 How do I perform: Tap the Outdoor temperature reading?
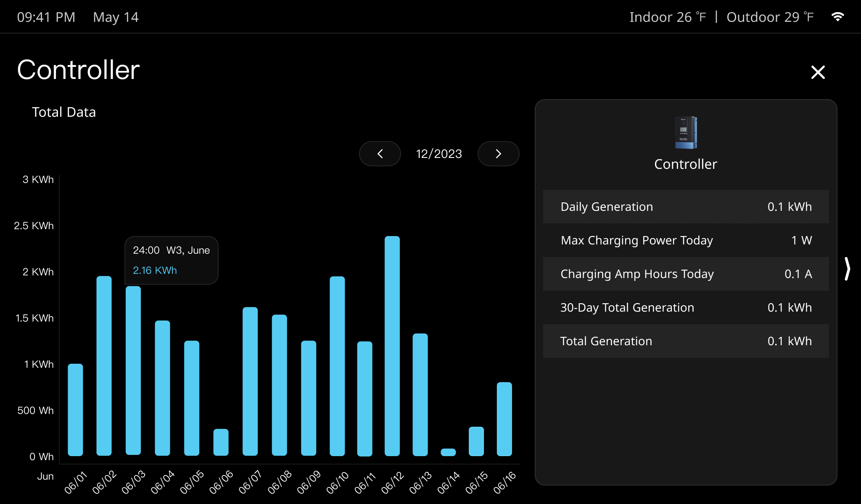click(770, 17)
